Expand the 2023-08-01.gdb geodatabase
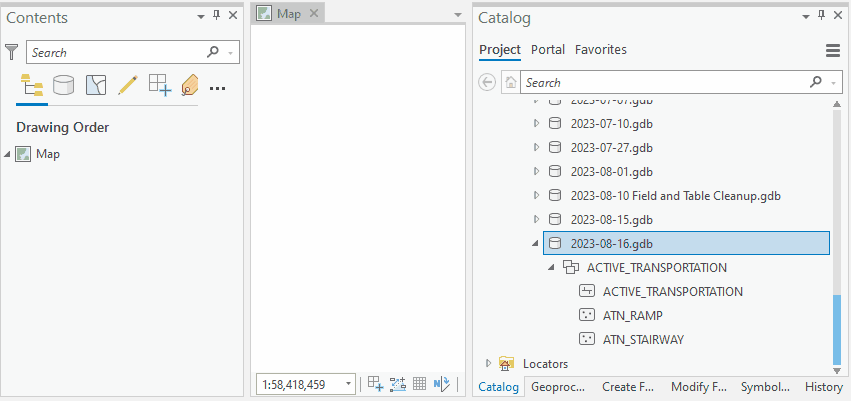The width and height of the screenshot is (851, 401). coord(537,171)
